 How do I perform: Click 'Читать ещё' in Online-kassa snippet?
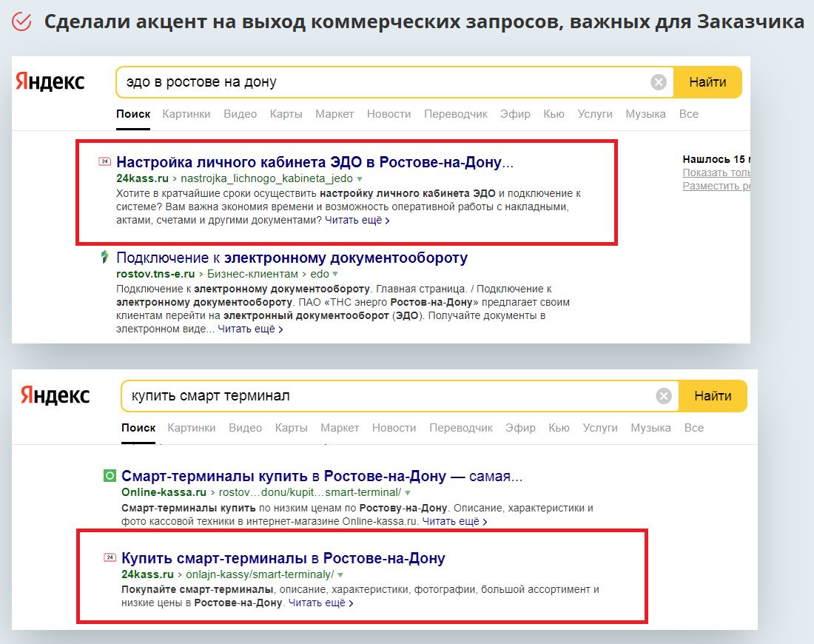click(454, 521)
